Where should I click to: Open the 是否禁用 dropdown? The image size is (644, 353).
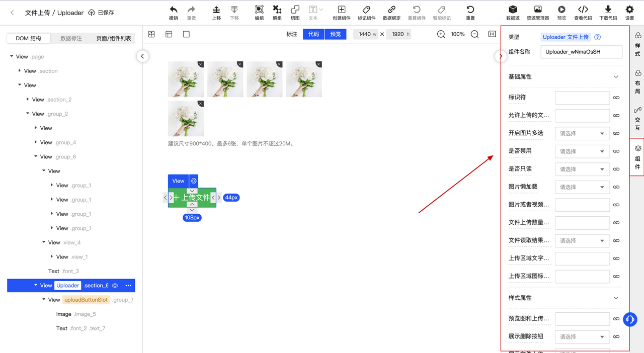(582, 151)
